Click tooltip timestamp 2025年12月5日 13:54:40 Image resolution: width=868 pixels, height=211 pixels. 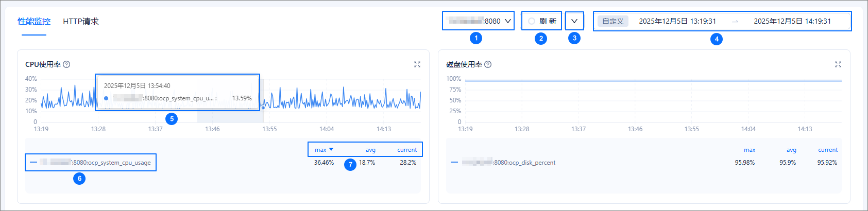tap(137, 86)
